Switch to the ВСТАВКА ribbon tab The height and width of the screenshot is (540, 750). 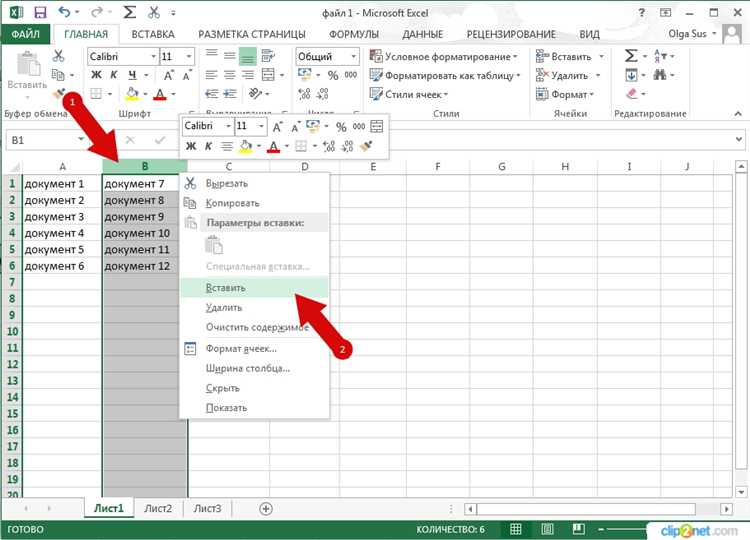[x=153, y=34]
